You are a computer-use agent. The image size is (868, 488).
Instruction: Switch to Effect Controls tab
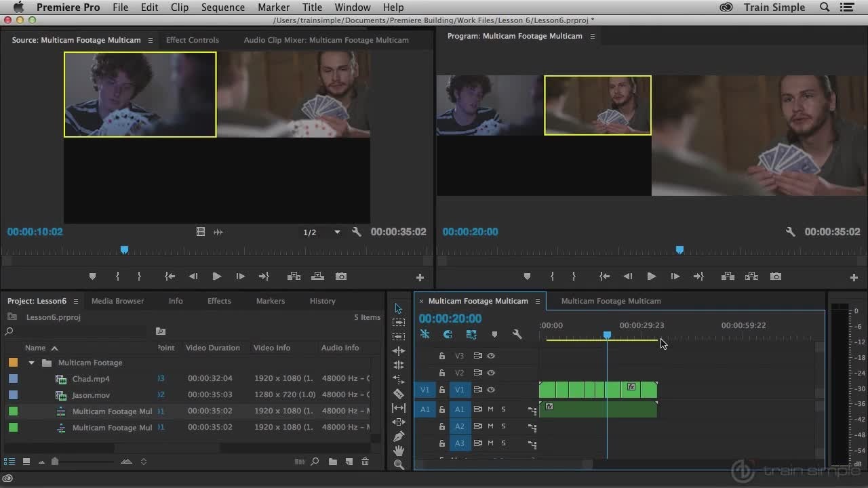(x=193, y=40)
